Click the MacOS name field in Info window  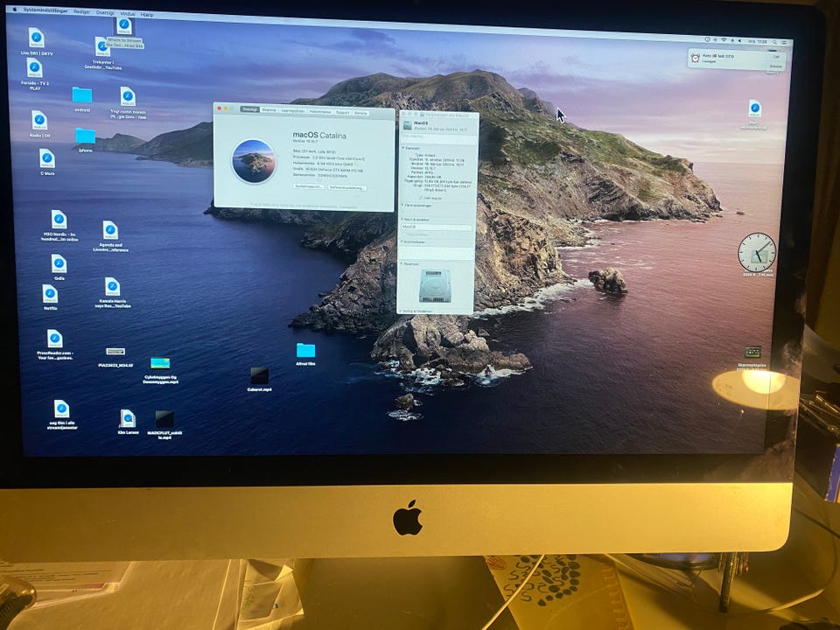(x=436, y=227)
